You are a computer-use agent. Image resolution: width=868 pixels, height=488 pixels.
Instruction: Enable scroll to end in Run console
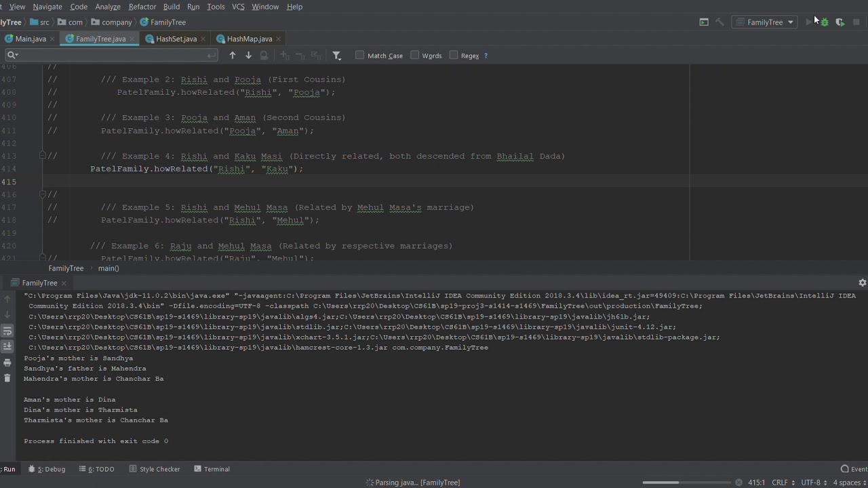tap(7, 346)
